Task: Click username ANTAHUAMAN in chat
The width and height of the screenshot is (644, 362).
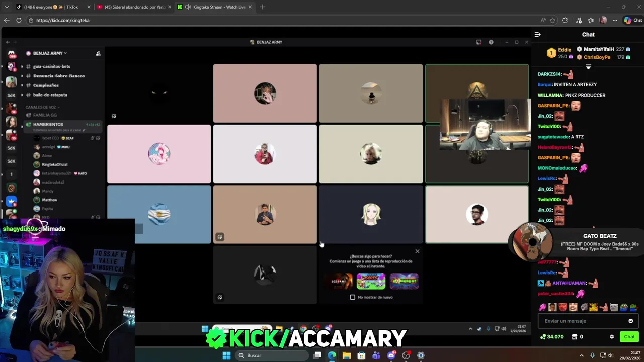Action: 569,283
